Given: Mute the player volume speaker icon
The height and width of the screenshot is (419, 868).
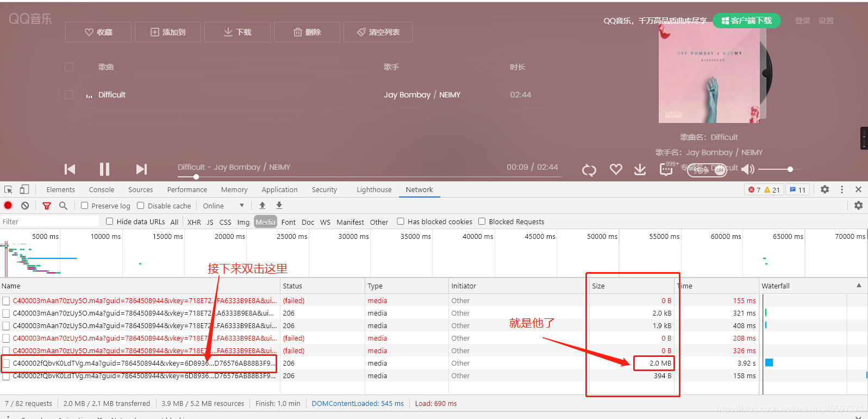Looking at the screenshot, I should [x=748, y=169].
